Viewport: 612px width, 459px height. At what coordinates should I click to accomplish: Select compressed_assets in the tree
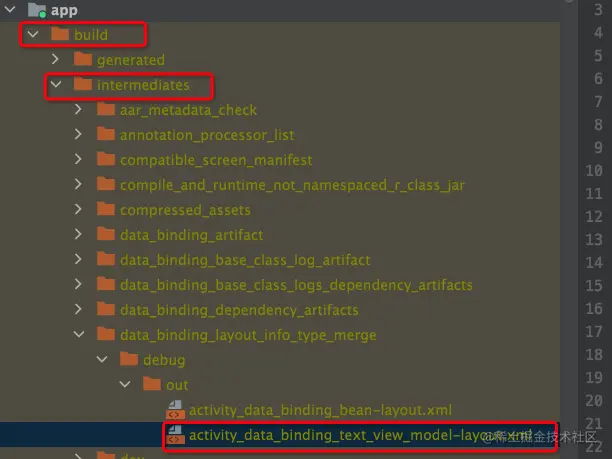[x=185, y=210]
